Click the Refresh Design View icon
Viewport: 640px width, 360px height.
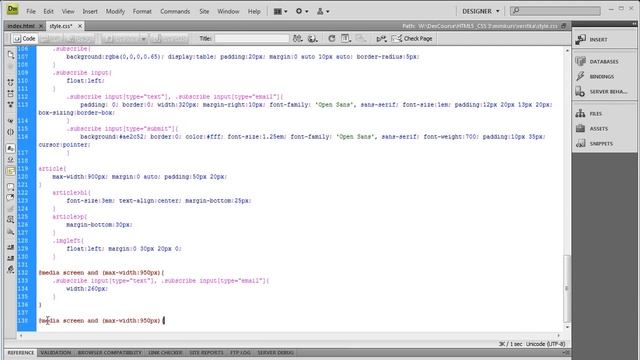coord(331,38)
